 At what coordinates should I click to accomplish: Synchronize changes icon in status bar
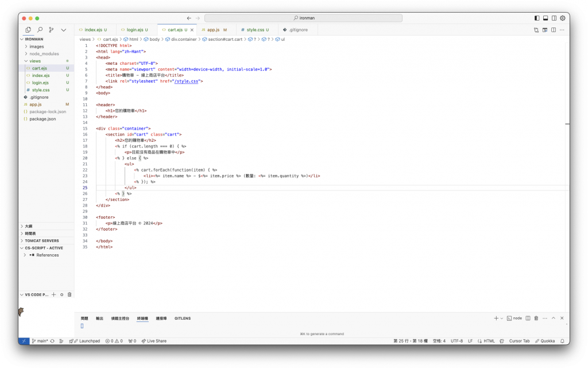click(52, 341)
